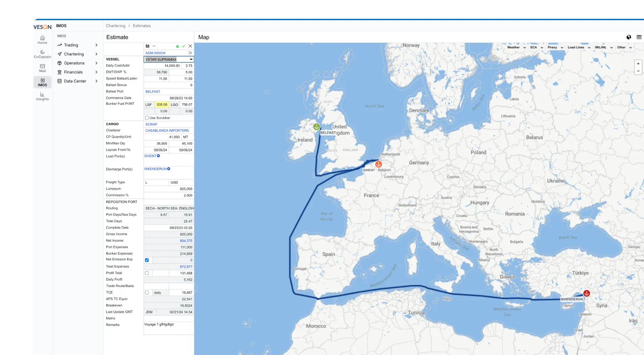Toggle the Profit Total checkbox
This screenshot has height=355, width=644.
point(147,273)
